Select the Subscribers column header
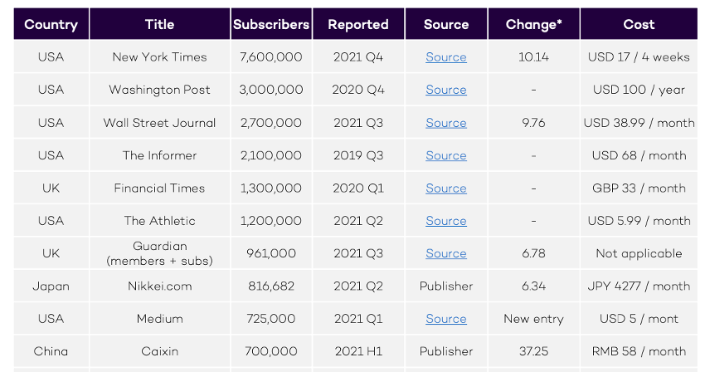 (x=271, y=24)
